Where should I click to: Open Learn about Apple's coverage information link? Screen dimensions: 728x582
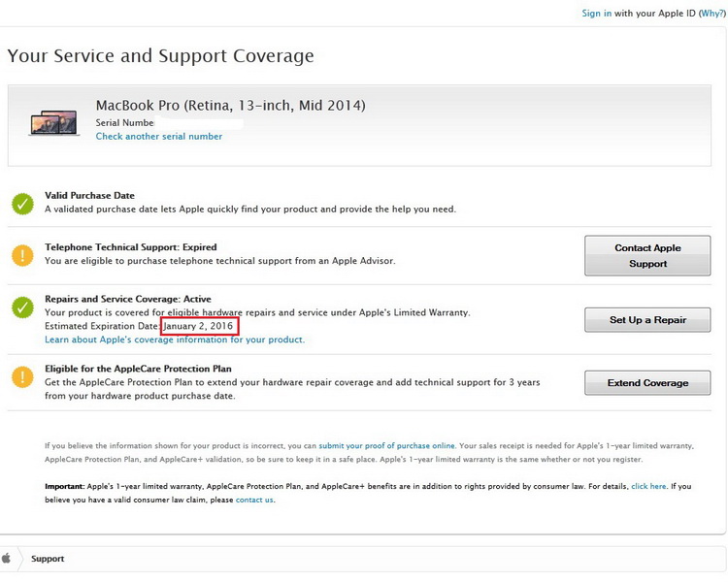pos(175,340)
